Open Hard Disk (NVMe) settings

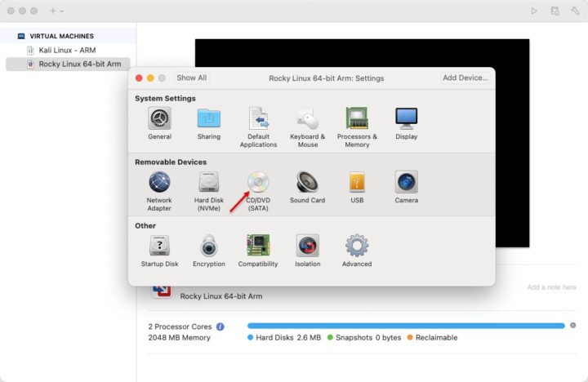pyautogui.click(x=209, y=191)
